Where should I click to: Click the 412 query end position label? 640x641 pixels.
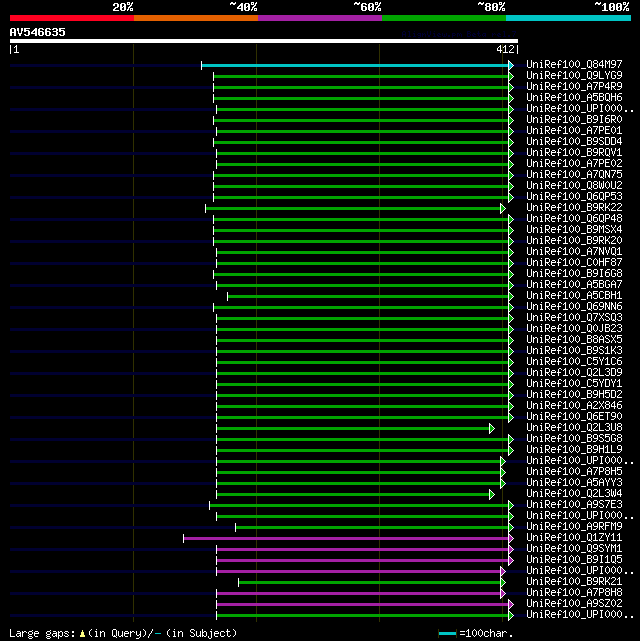(505, 49)
